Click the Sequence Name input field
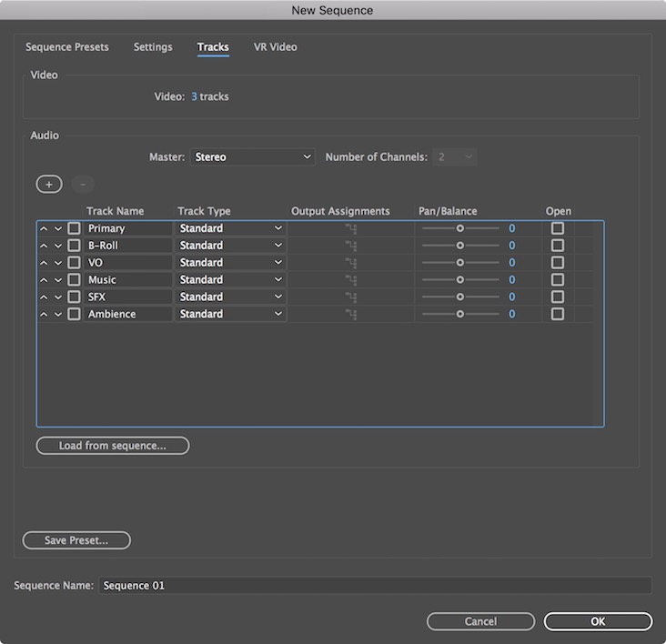This screenshot has width=666, height=644. tap(375, 586)
